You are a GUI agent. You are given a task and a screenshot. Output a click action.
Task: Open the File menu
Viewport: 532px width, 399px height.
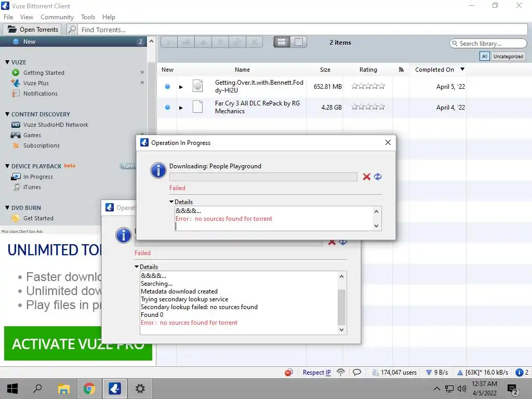(8, 17)
